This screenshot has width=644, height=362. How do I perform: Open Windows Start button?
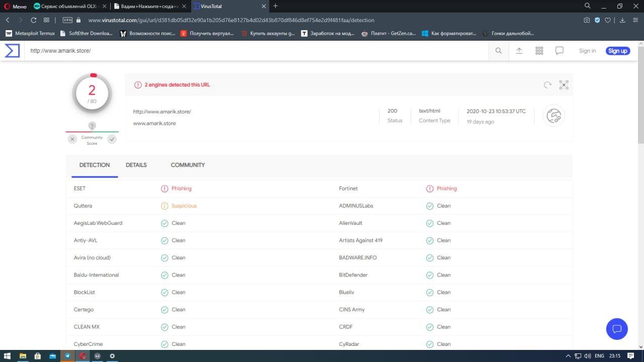(8, 356)
